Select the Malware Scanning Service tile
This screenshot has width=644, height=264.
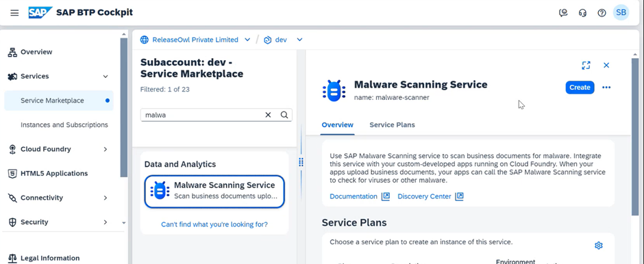(x=214, y=192)
